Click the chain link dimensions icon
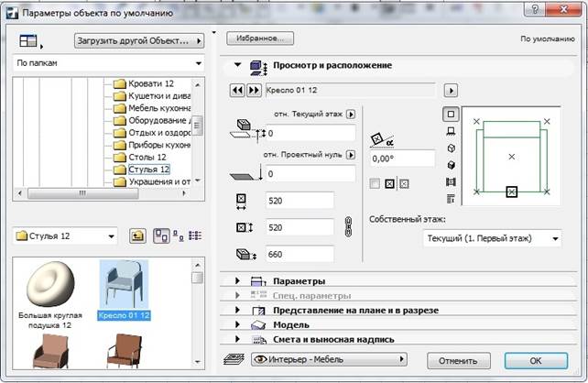 pyautogui.click(x=347, y=224)
